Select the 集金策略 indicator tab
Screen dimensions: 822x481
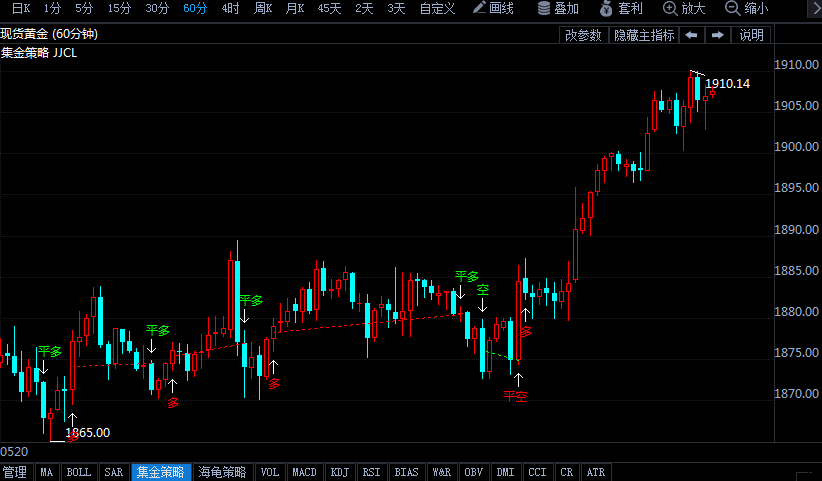161,472
